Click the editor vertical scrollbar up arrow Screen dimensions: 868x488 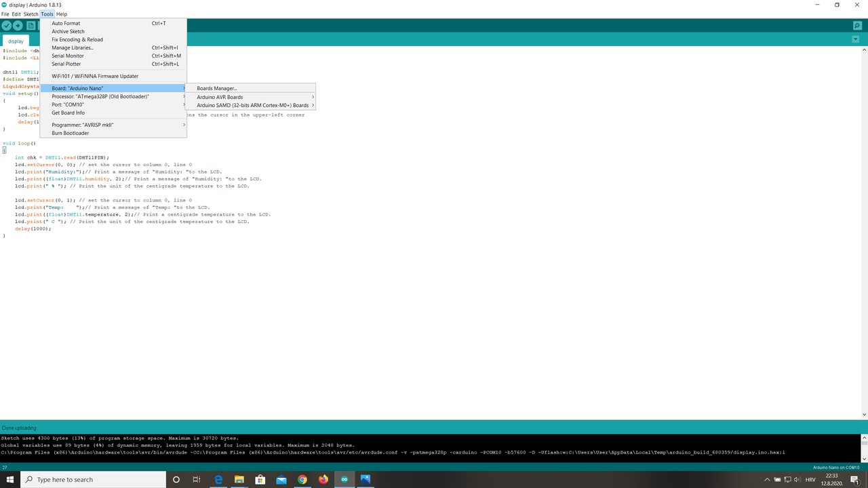coord(864,49)
